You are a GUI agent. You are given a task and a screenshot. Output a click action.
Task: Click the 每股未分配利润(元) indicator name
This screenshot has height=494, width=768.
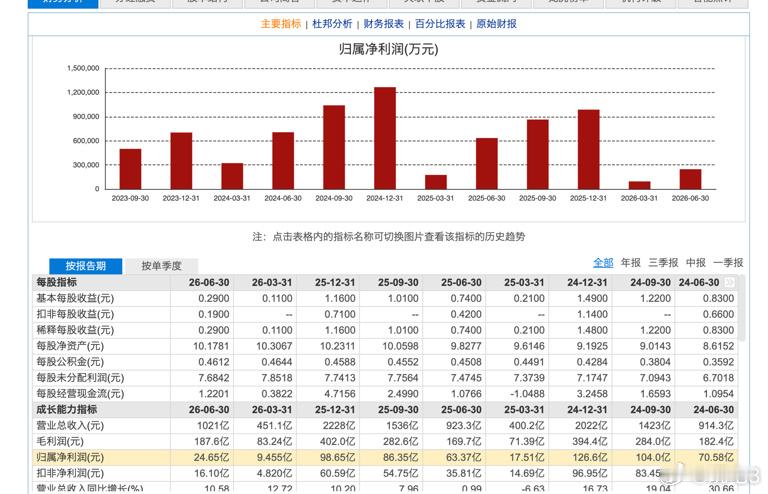point(80,377)
